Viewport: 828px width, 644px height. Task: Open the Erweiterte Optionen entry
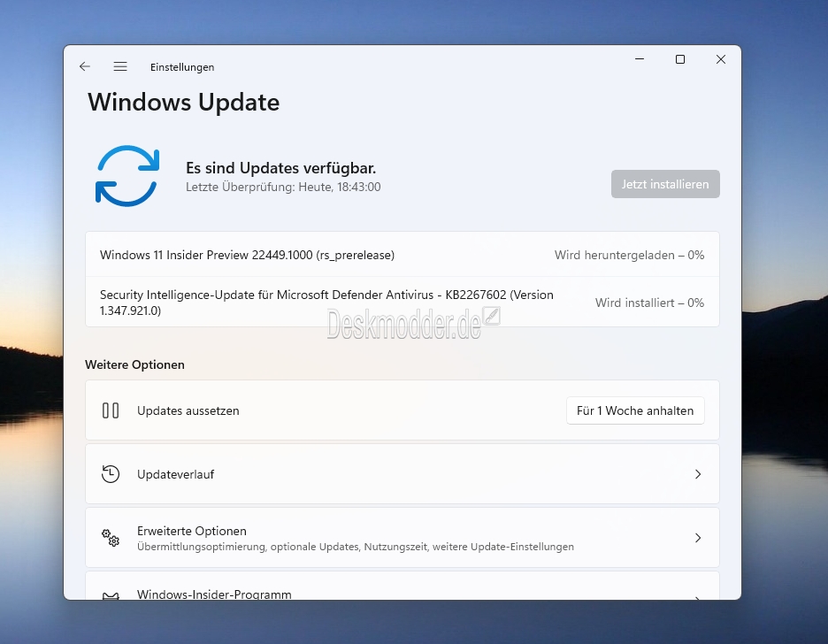402,537
